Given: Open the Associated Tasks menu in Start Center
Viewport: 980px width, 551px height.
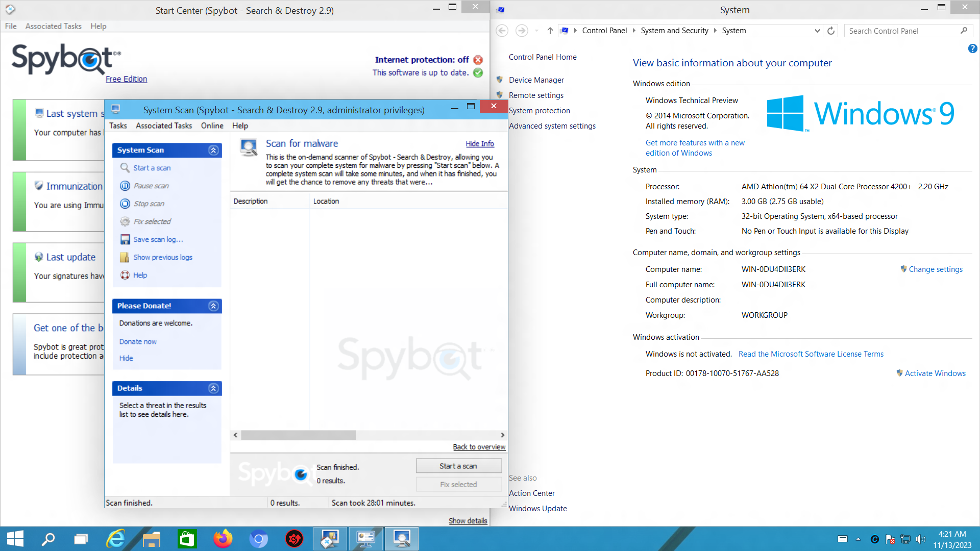Looking at the screenshot, I should point(53,26).
